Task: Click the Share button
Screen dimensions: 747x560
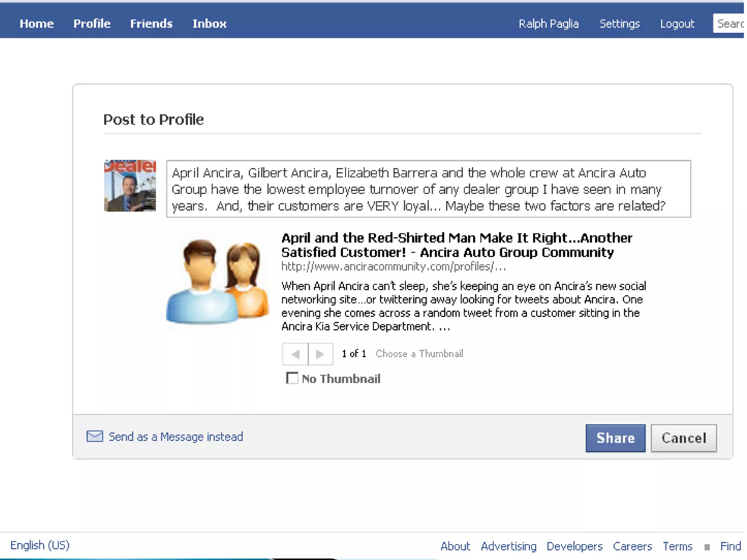Action: tap(615, 438)
